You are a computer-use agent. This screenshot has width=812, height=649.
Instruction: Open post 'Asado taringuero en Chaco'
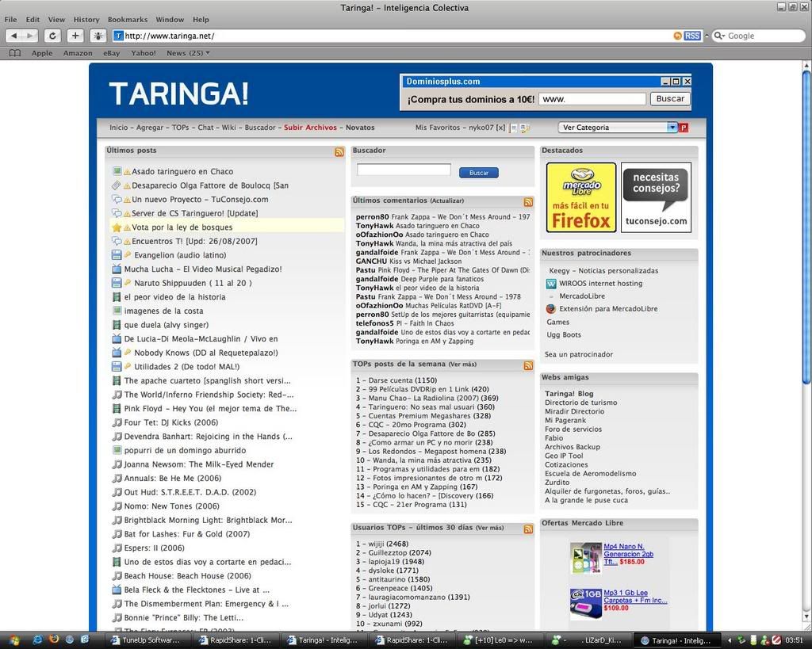coord(182,171)
